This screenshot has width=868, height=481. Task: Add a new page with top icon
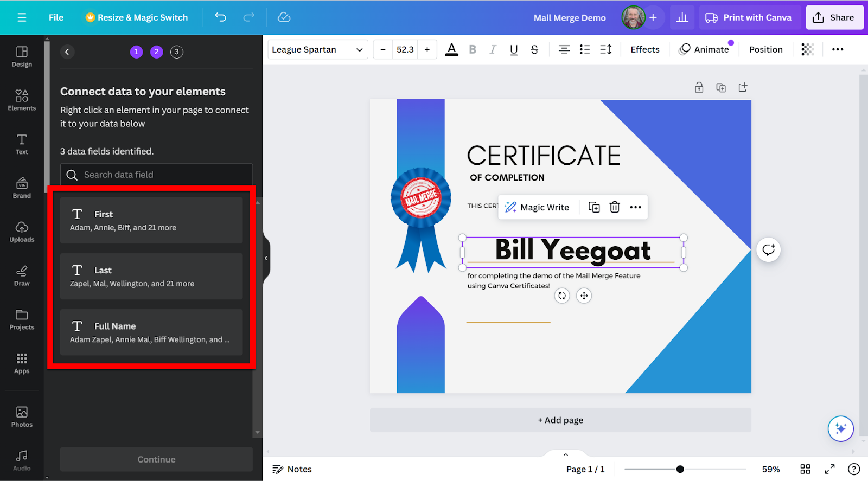click(743, 87)
